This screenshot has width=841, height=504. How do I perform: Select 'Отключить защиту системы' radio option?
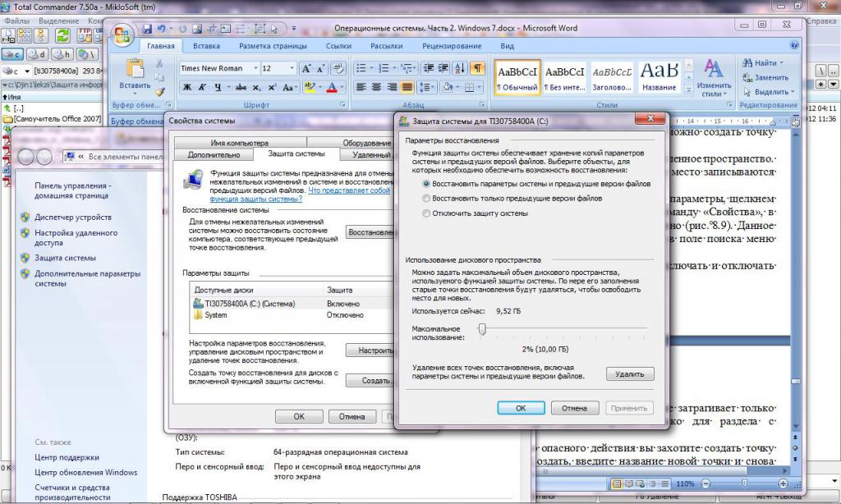click(x=426, y=213)
